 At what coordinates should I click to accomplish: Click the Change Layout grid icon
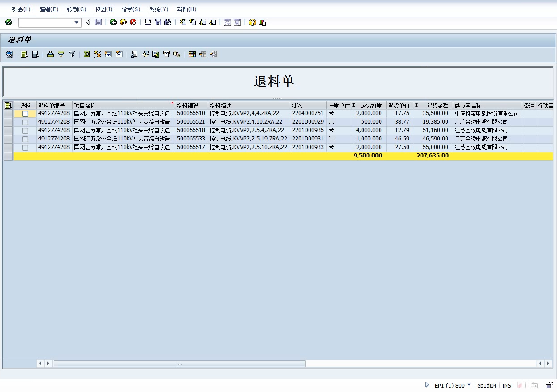(x=192, y=54)
